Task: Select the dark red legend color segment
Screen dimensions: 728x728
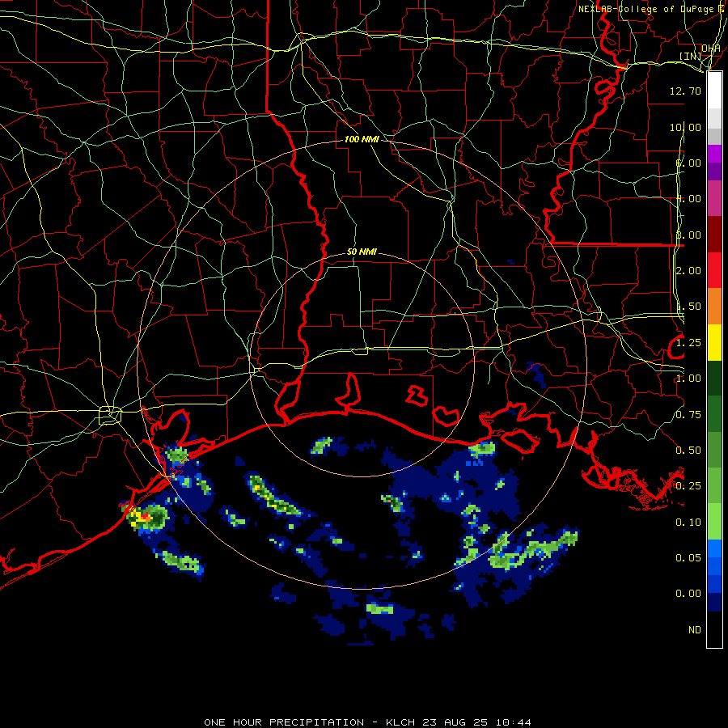Action: [x=714, y=235]
